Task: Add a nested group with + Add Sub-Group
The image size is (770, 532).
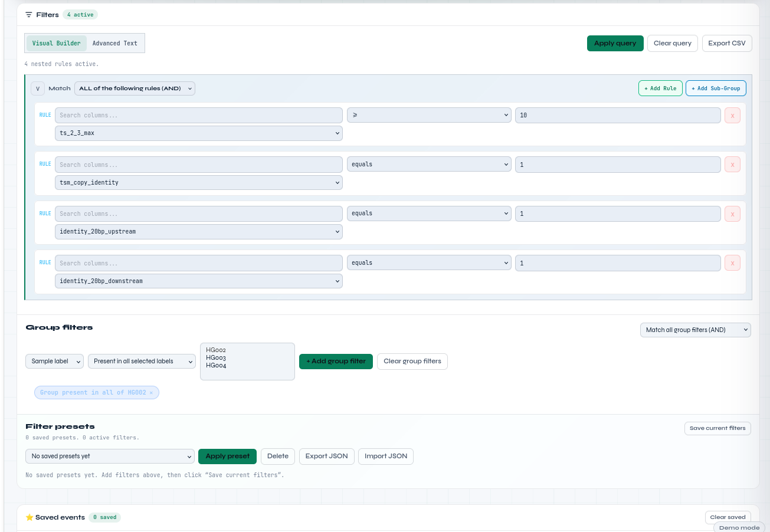Action: click(716, 88)
